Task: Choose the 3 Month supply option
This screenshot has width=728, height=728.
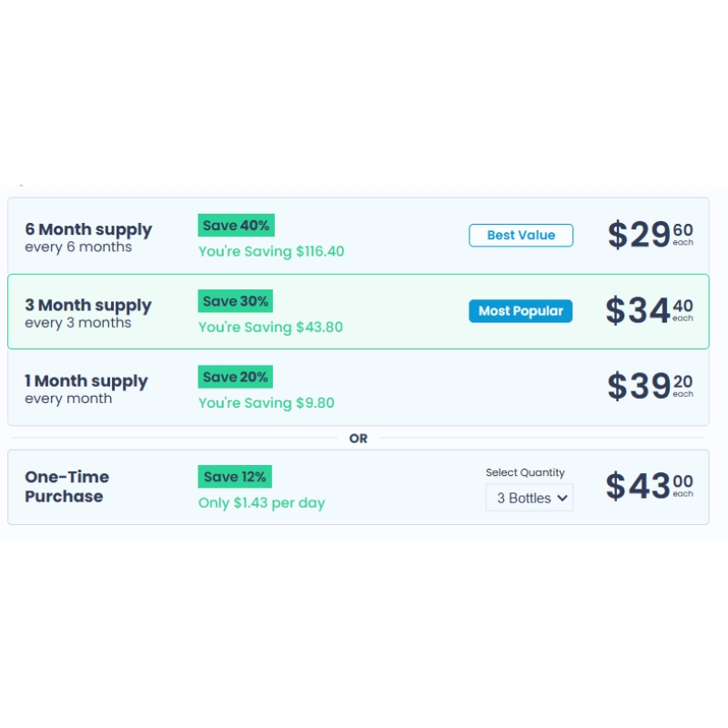Action: click(x=358, y=311)
